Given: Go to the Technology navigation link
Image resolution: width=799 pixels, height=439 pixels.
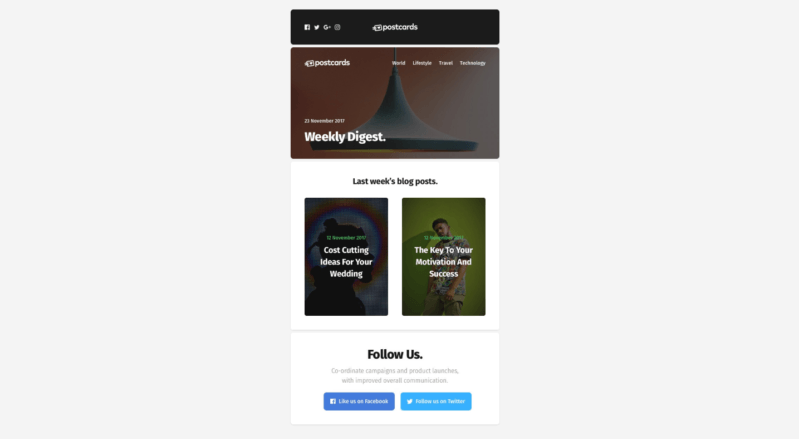Looking at the screenshot, I should coord(472,63).
